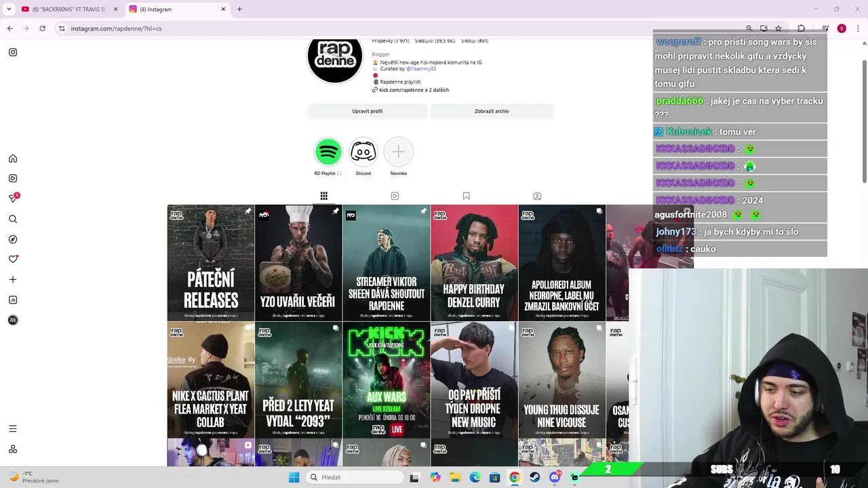Viewport: 868px width, 488px height.
Task: Click the Instagram logo in the sidebar
Action: pos(13,52)
